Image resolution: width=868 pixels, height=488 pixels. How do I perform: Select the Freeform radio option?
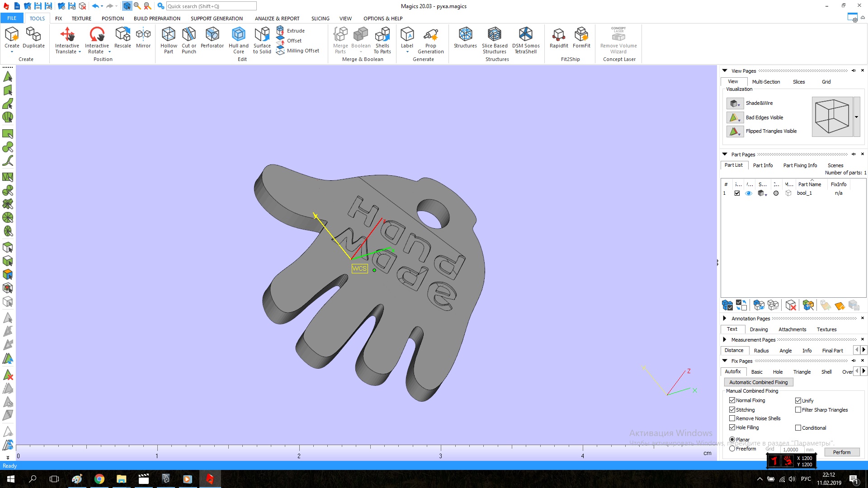coord(732,449)
